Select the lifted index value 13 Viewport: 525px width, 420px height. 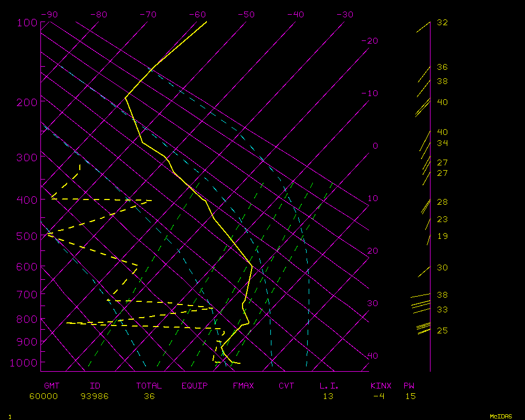pyautogui.click(x=328, y=396)
